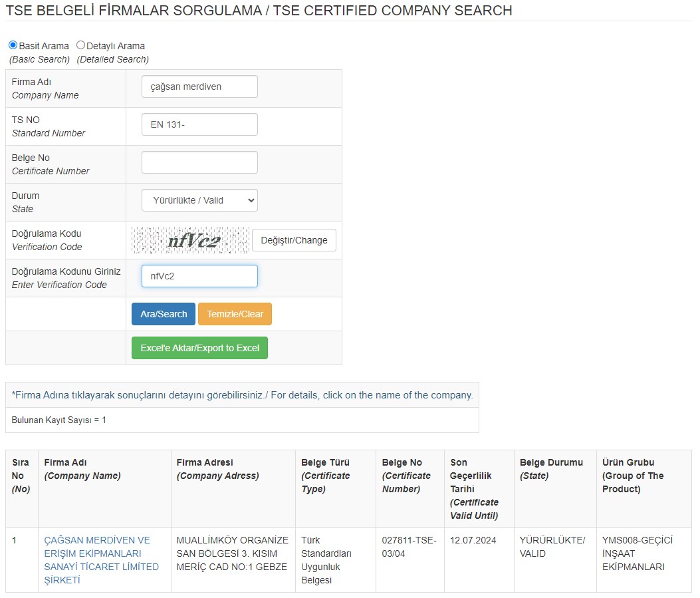The width and height of the screenshot is (700, 598).
Task: Select the Basit Arama radio button
Action: (x=13, y=45)
